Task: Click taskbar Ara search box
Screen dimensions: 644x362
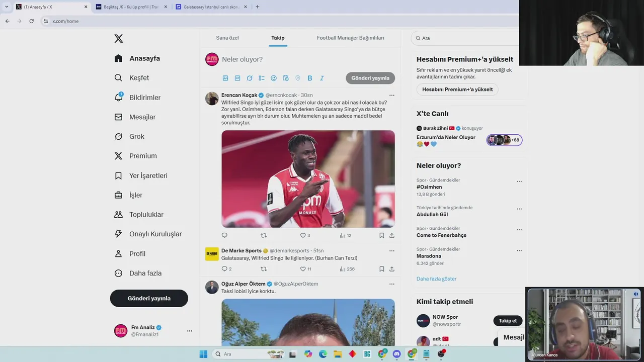Action: pos(249,354)
